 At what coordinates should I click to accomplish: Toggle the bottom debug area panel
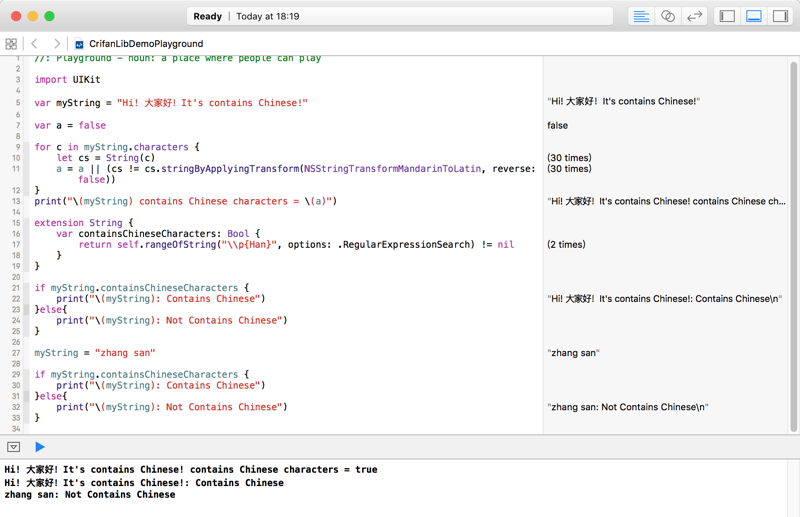point(754,16)
